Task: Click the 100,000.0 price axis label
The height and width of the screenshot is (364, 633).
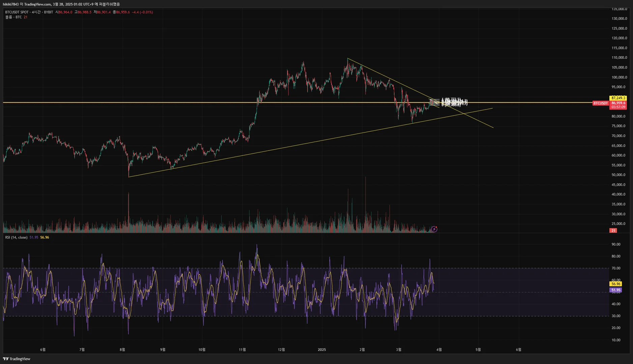Action: [x=620, y=77]
